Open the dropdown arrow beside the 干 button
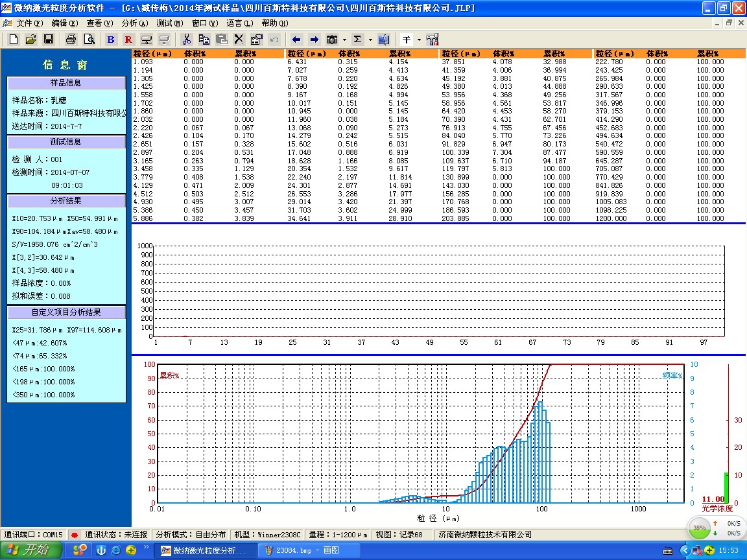747x560 pixels. [x=419, y=40]
